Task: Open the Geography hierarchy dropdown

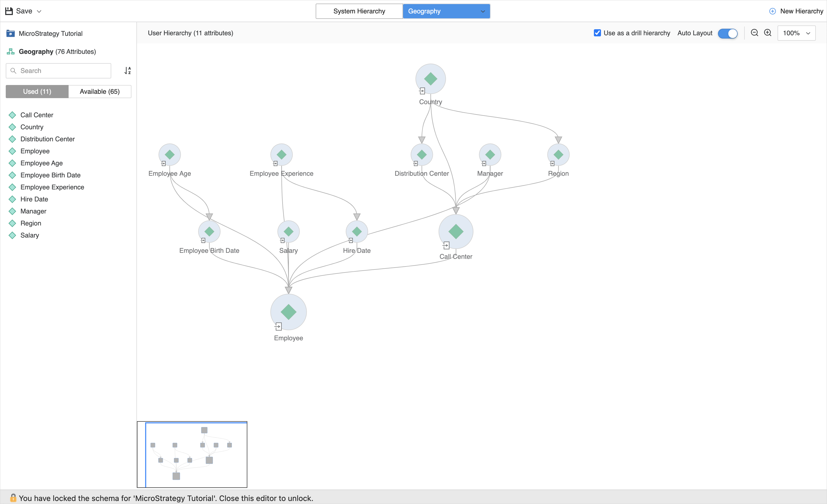Action: point(482,11)
